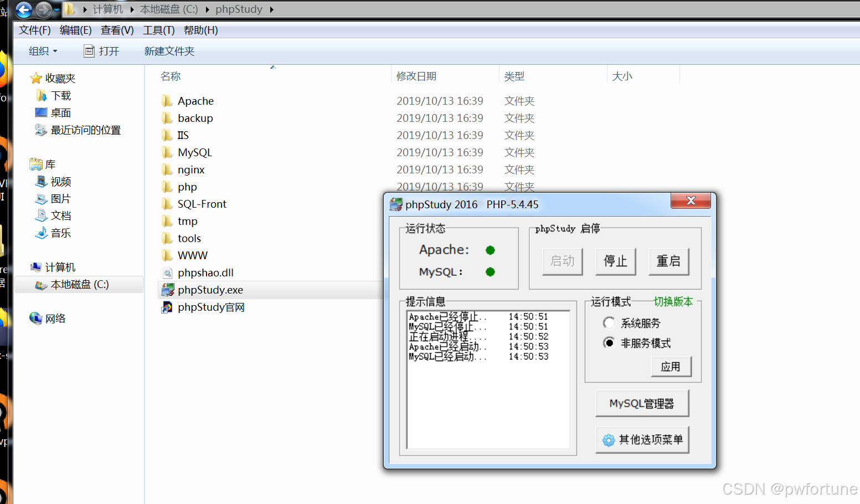
Task: Select the phpStudy官网 shortcut icon
Action: [167, 307]
